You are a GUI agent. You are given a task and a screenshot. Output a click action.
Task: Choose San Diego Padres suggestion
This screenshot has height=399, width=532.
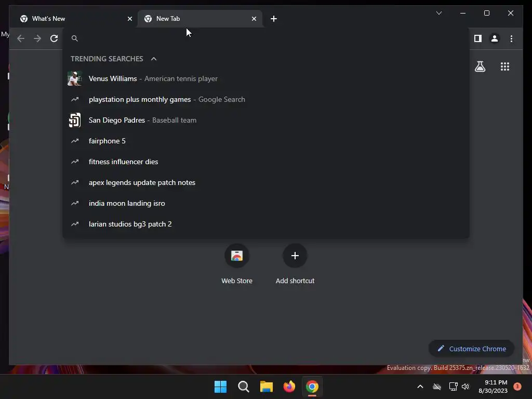(x=267, y=120)
